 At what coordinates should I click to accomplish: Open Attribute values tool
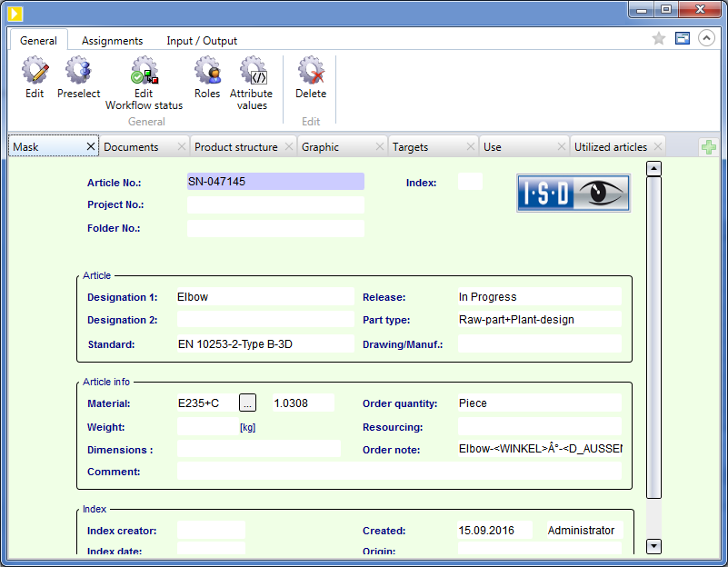point(252,73)
